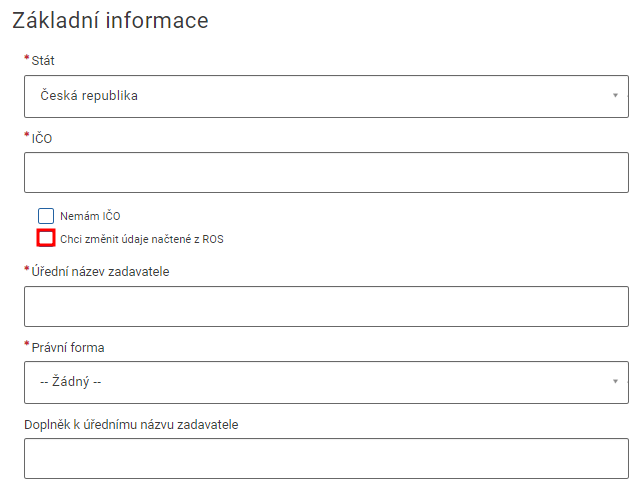
Task: Enable 'Chci změnit údaje načtené z ROS' checkbox
Action: pos(46,238)
